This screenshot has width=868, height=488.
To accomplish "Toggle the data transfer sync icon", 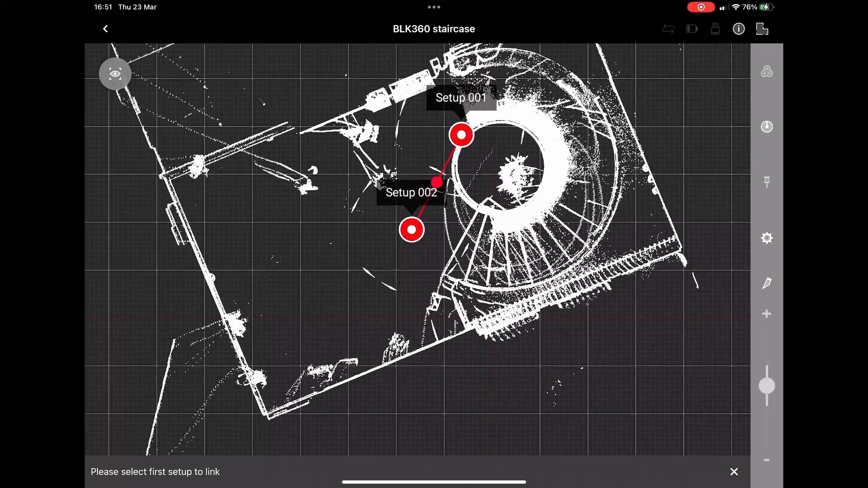I will coord(669,28).
